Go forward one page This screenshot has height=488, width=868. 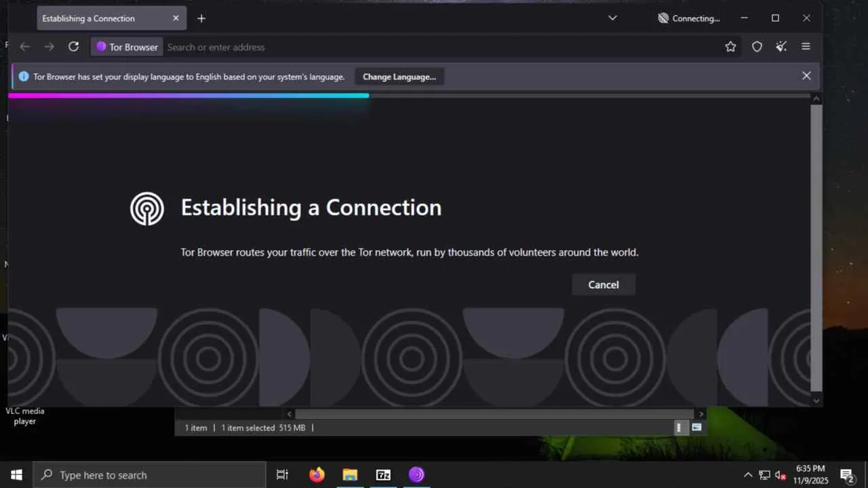tap(49, 47)
